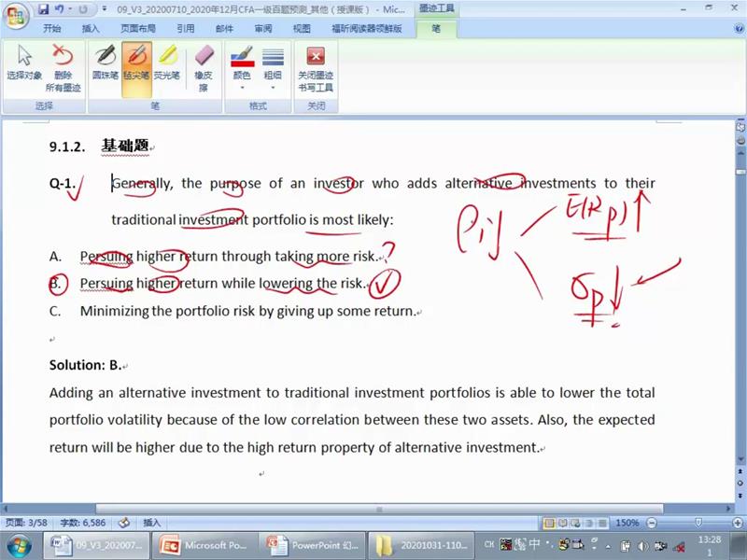Click the text 'Solution: B.'
747x560 pixels.
(85, 365)
